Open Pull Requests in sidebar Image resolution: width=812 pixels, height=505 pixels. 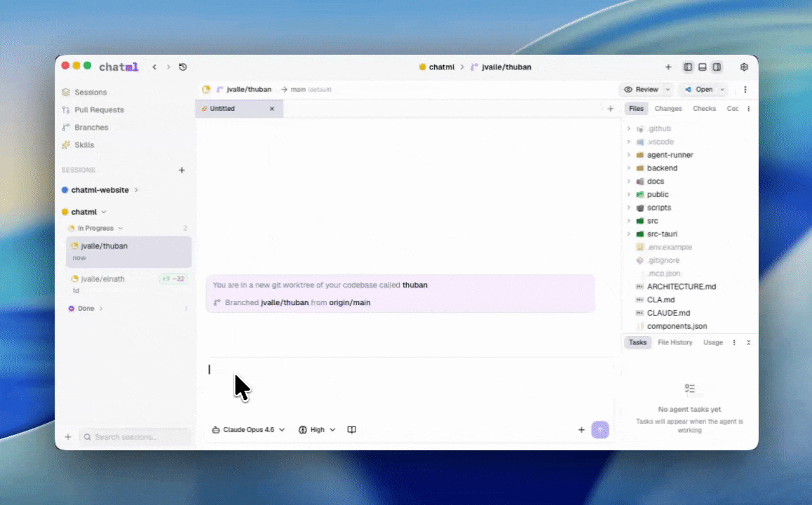(99, 110)
